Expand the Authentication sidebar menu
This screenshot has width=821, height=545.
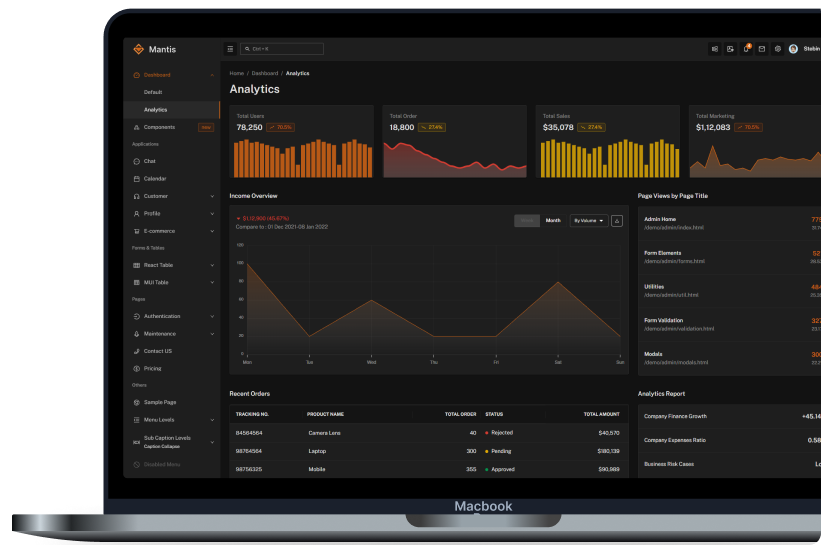(212, 316)
